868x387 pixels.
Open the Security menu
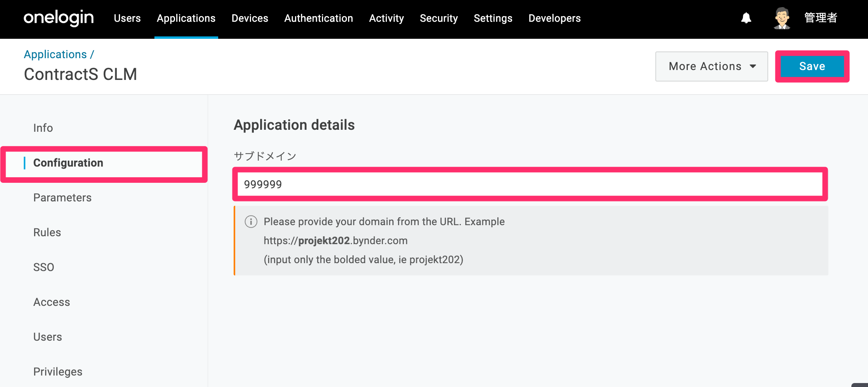pyautogui.click(x=439, y=18)
